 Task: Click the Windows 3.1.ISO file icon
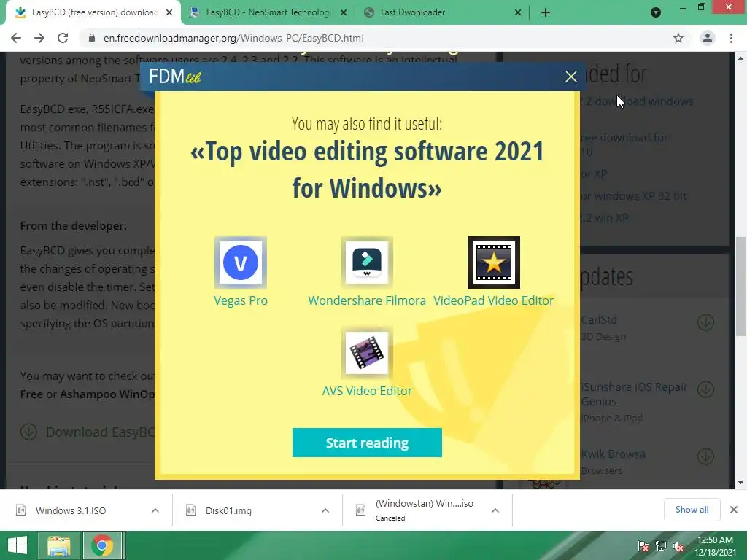(21, 510)
